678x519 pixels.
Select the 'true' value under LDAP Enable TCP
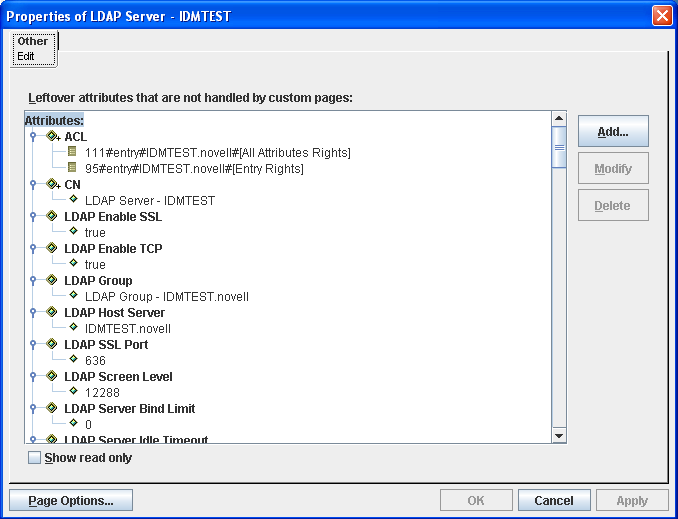click(95, 265)
